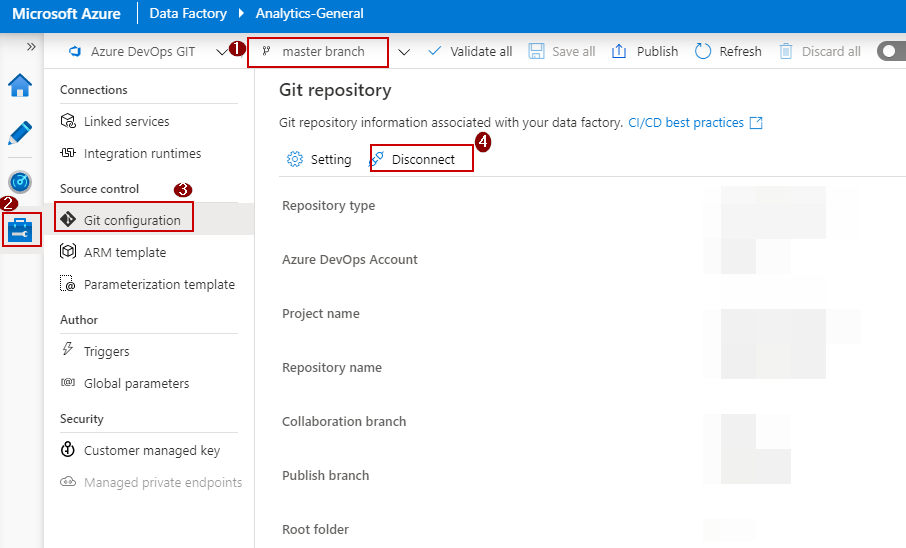Select the master branch selector
The width and height of the screenshot is (906, 548).
(318, 52)
